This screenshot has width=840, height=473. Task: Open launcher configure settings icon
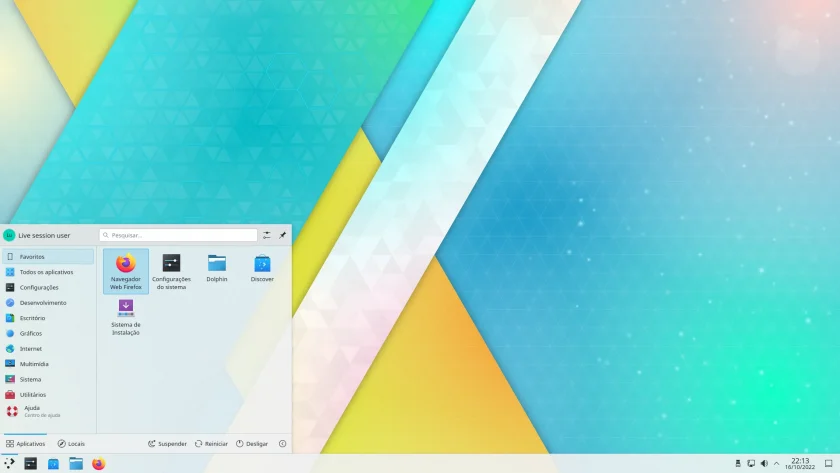click(267, 235)
